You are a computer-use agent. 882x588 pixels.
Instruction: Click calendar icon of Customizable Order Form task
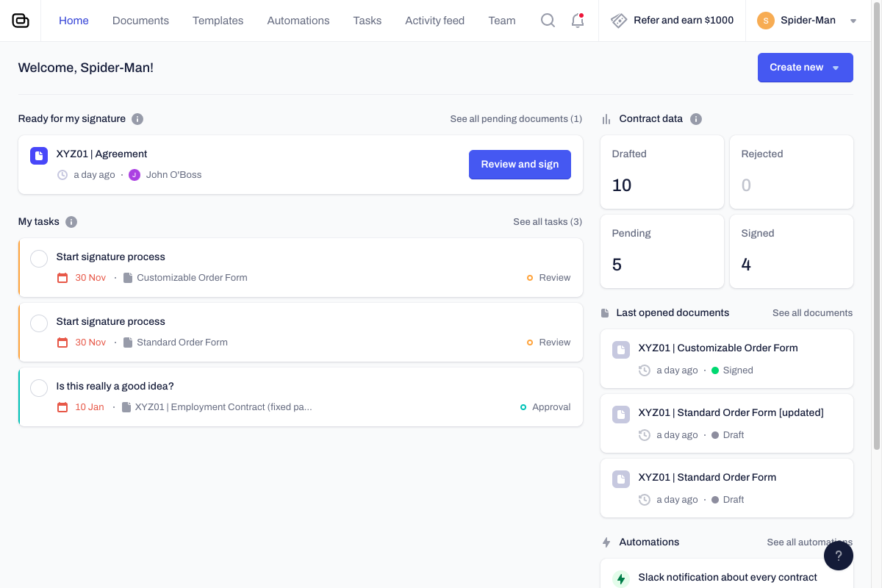pos(62,278)
